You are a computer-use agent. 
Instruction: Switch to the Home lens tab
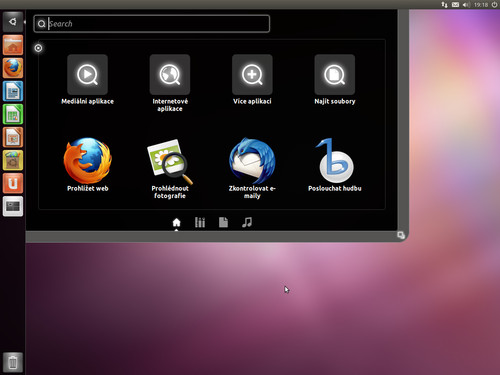coord(176,222)
